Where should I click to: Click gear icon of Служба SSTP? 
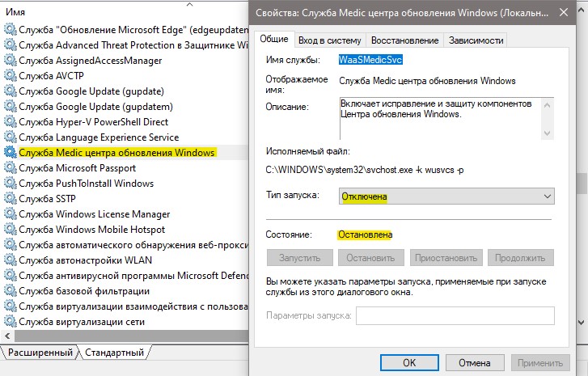[x=11, y=199]
